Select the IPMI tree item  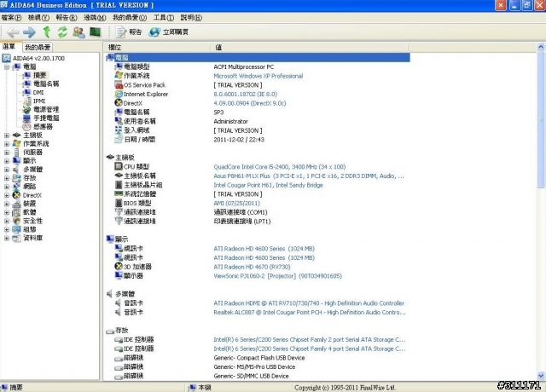coord(39,101)
